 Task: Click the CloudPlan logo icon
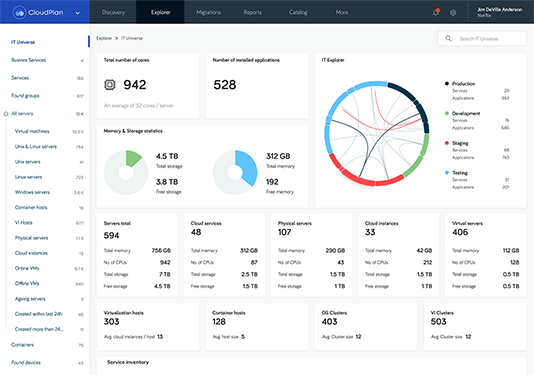[19, 13]
